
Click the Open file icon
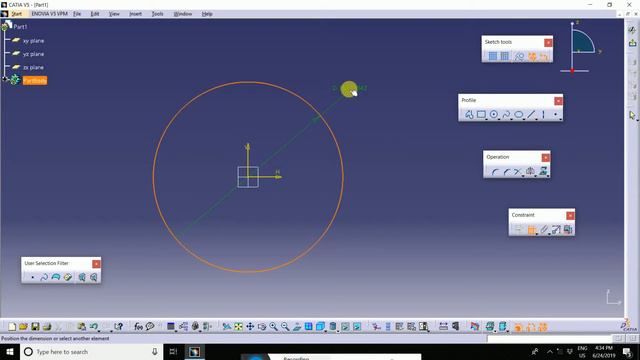coord(23,327)
